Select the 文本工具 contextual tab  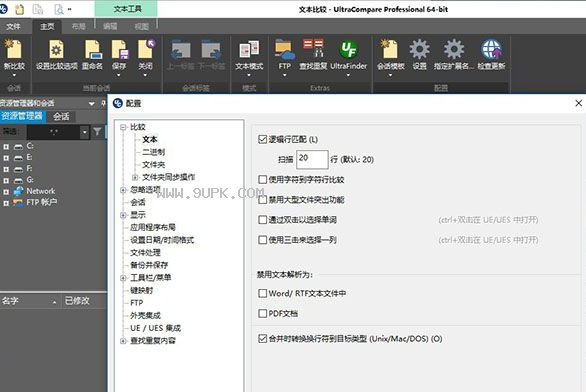tap(127, 9)
